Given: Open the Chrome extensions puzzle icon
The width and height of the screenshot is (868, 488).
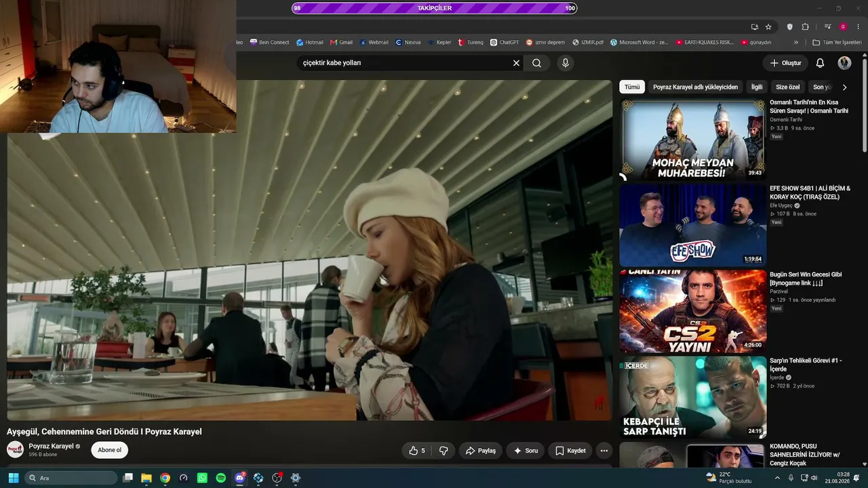Looking at the screenshot, I should click(x=805, y=26).
